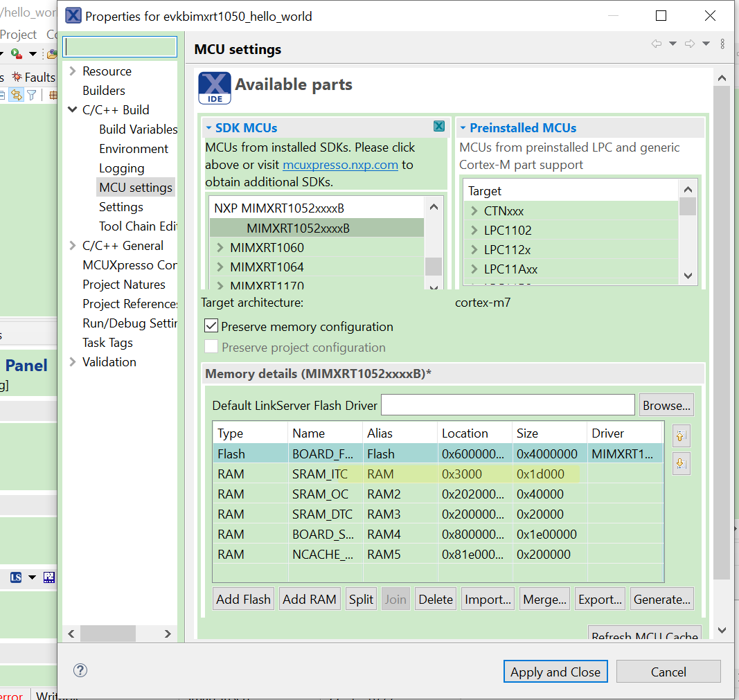Click the help question mark icon

tap(80, 670)
